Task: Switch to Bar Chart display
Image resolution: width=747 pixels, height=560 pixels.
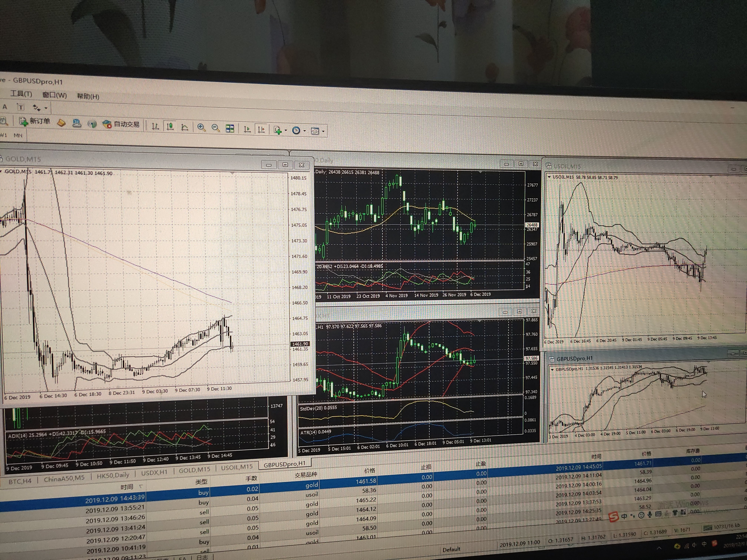Action: coord(155,127)
